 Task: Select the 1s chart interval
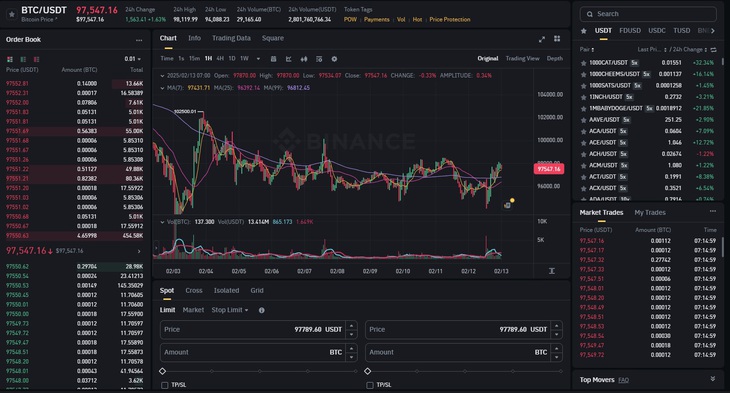(181, 59)
